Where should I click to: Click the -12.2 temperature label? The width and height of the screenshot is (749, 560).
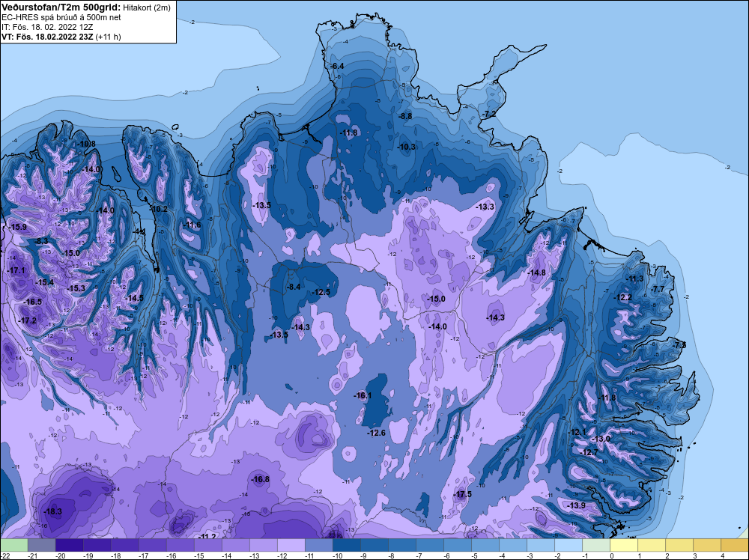(x=623, y=297)
